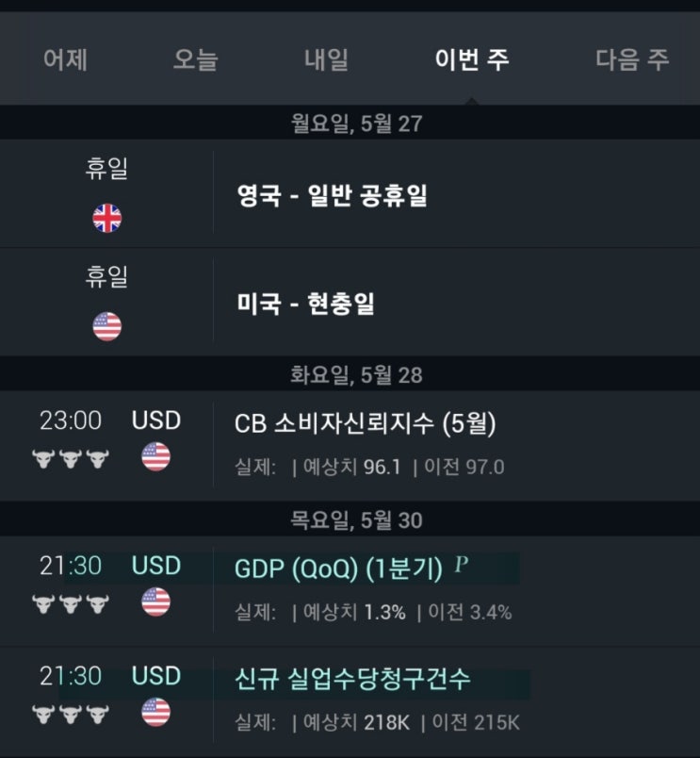Tap the 목요일, 5월 30 date header
Viewport: 700px width, 758px height.
356,520
